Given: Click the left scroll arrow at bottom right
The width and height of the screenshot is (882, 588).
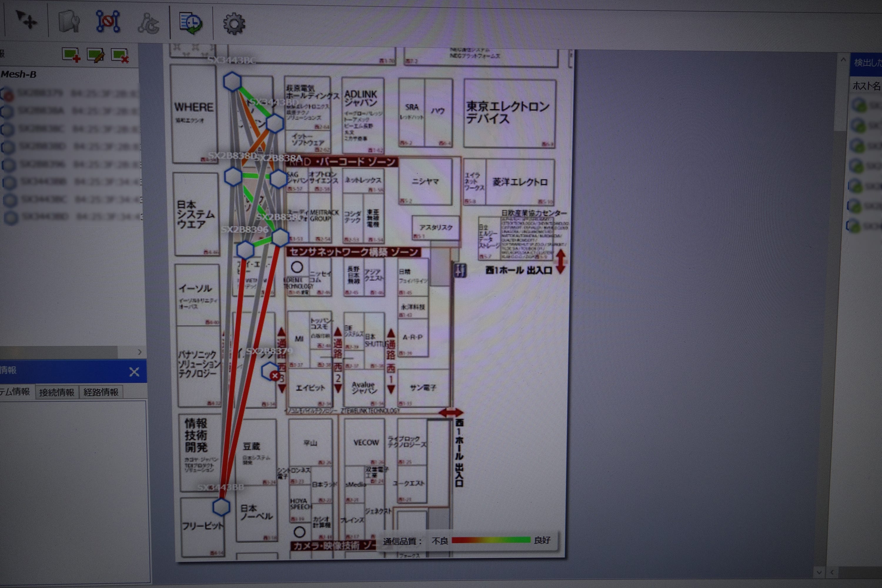Looking at the screenshot, I should (833, 572).
